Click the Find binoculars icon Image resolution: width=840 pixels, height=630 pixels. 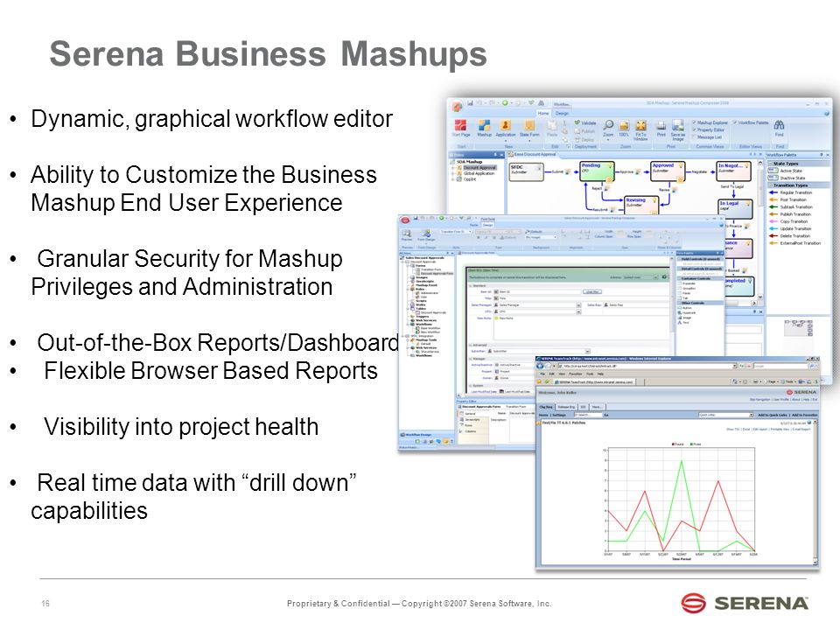tap(779, 125)
